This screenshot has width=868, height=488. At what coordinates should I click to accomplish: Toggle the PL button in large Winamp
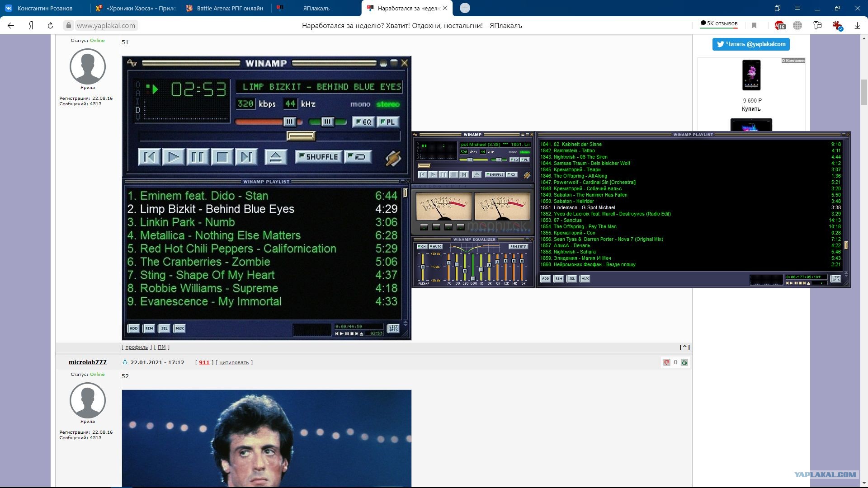[x=388, y=122]
